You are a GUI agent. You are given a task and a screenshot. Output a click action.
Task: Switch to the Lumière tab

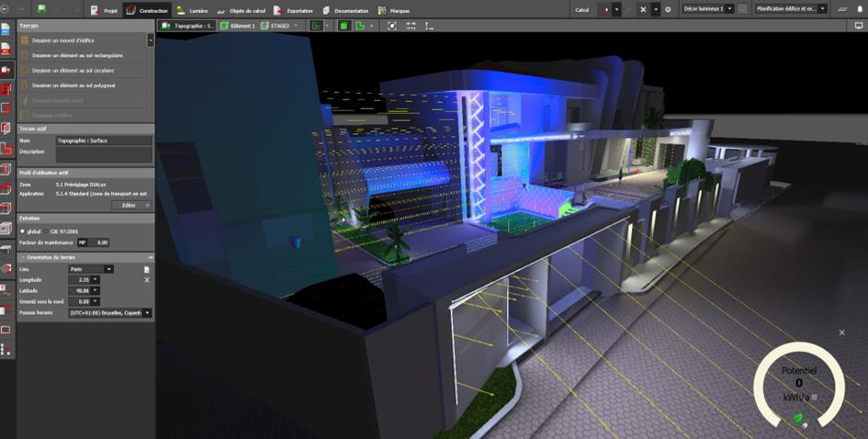click(x=192, y=10)
